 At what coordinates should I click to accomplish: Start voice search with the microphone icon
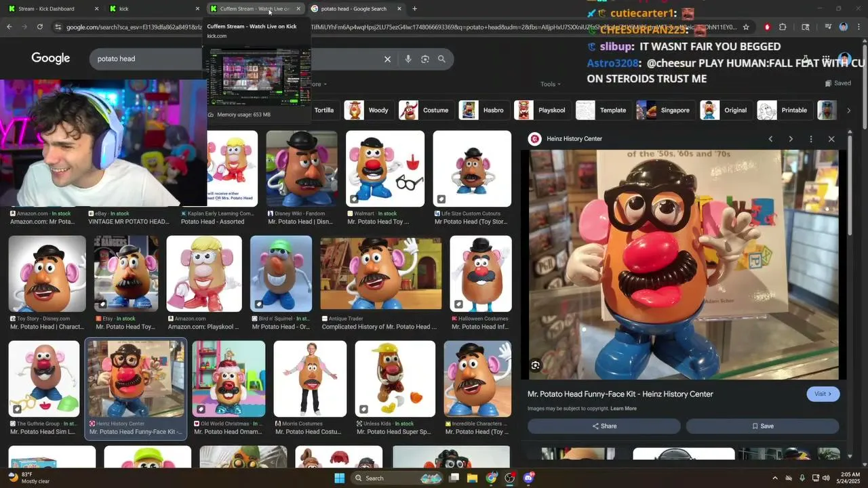pyautogui.click(x=408, y=59)
